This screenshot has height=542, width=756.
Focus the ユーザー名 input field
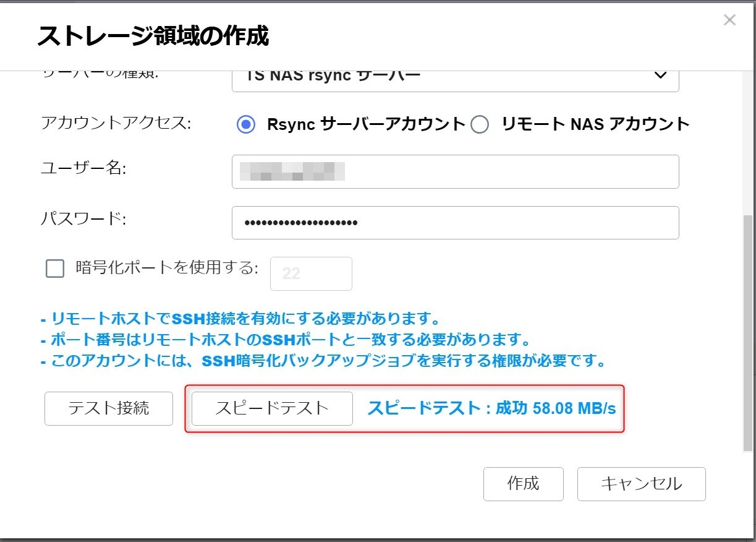pos(455,171)
